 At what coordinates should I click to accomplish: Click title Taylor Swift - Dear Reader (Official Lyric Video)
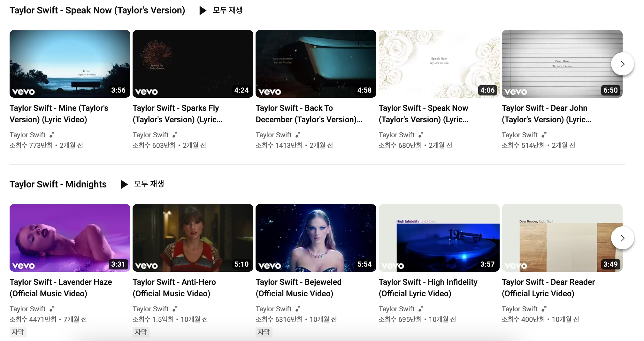548,288
